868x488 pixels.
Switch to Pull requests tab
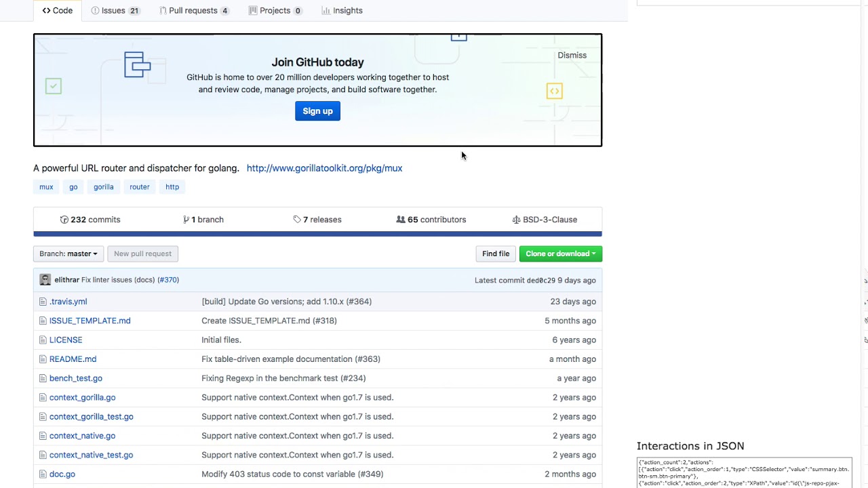pos(194,10)
